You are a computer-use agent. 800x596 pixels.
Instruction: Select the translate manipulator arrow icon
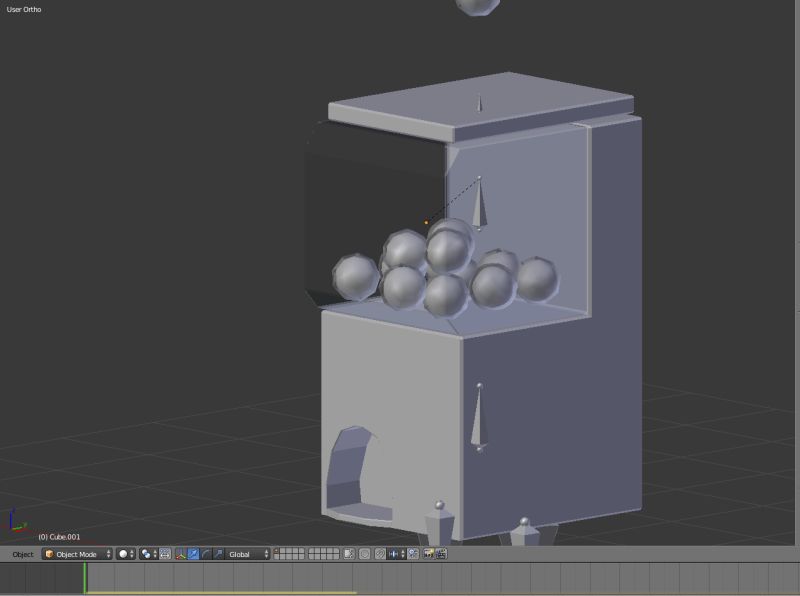click(x=193, y=554)
